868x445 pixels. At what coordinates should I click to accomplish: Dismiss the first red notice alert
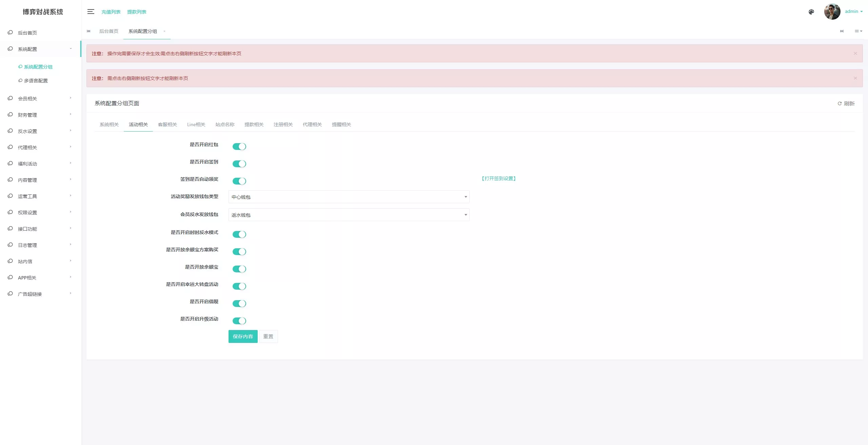click(855, 54)
